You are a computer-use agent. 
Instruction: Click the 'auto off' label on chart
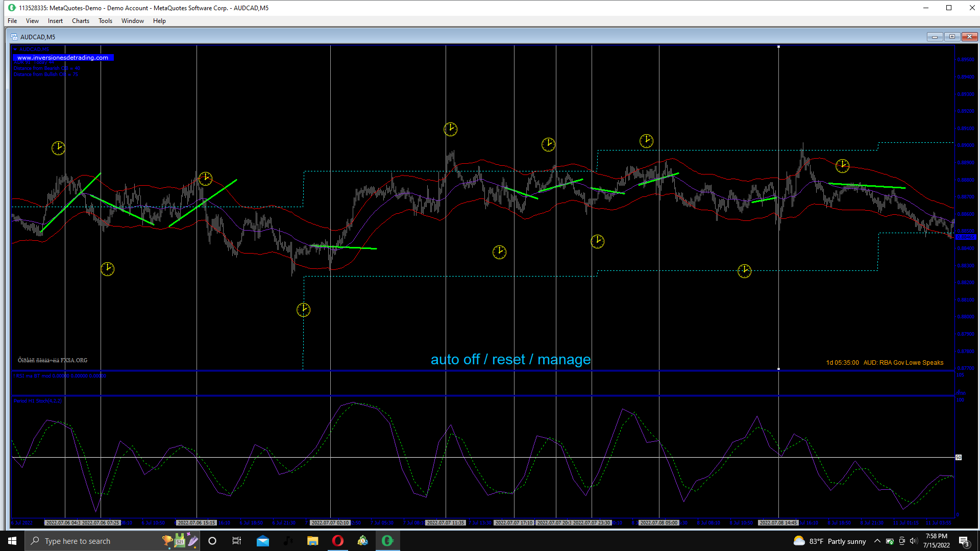tap(455, 360)
